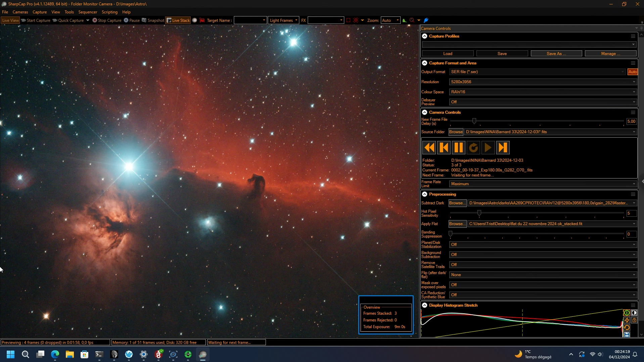The image size is (644, 362).
Task: Open the Output Format SER file dropdown
Action: [x=537, y=72]
